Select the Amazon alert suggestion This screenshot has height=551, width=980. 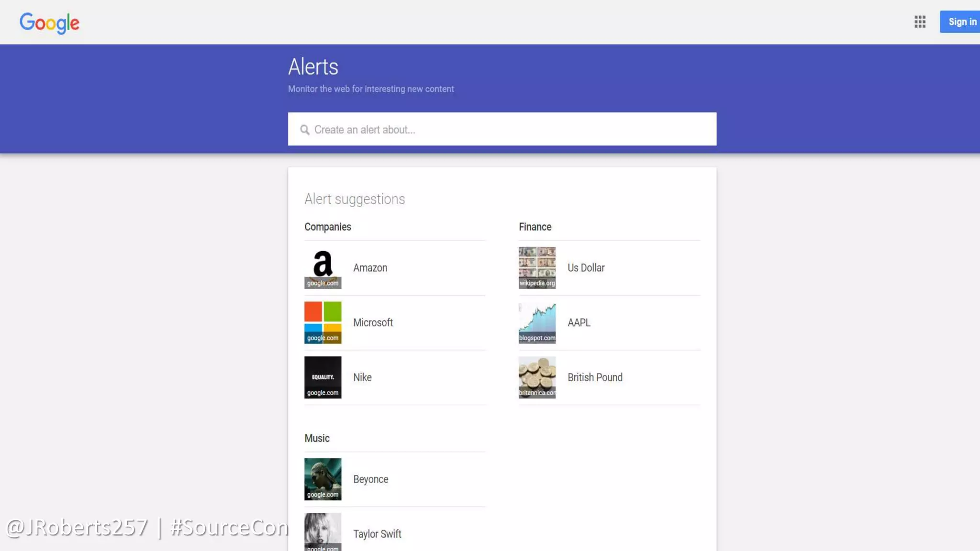click(370, 268)
